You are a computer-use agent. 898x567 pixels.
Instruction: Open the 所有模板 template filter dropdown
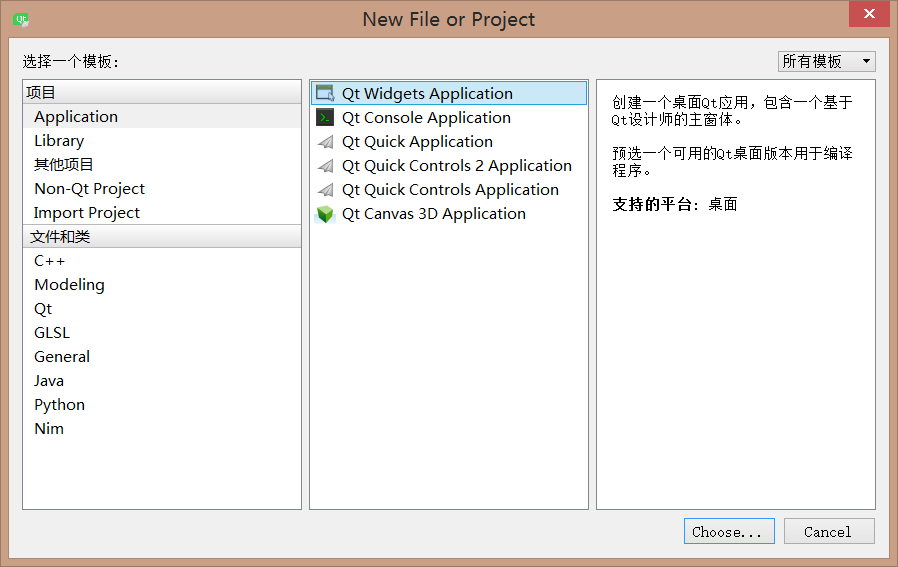tap(826, 61)
